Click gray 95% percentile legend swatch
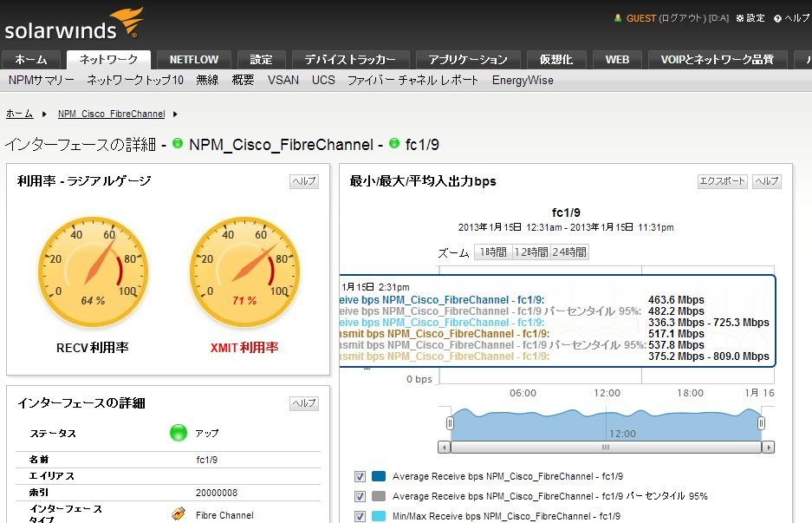This screenshot has height=523, width=812. (379, 497)
